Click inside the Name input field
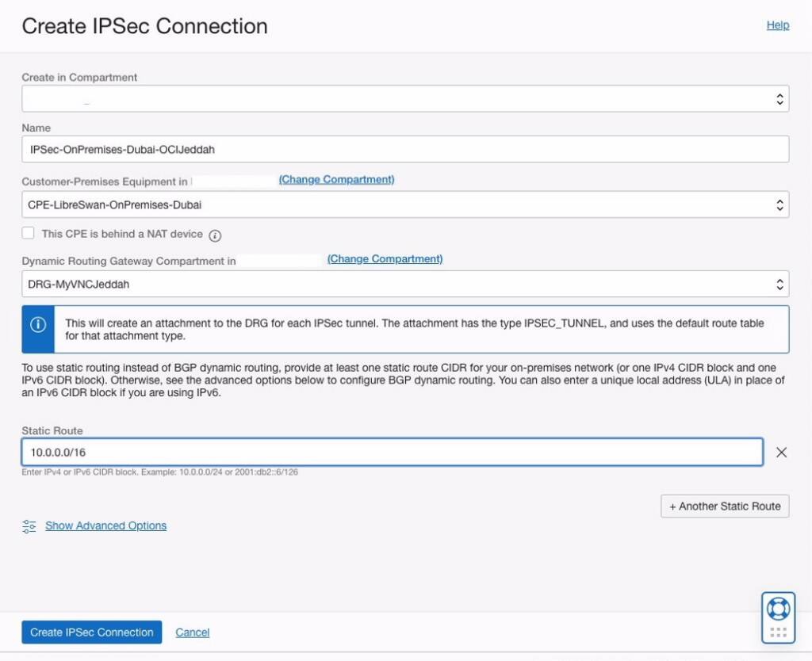This screenshot has height=661, width=812. coord(405,148)
